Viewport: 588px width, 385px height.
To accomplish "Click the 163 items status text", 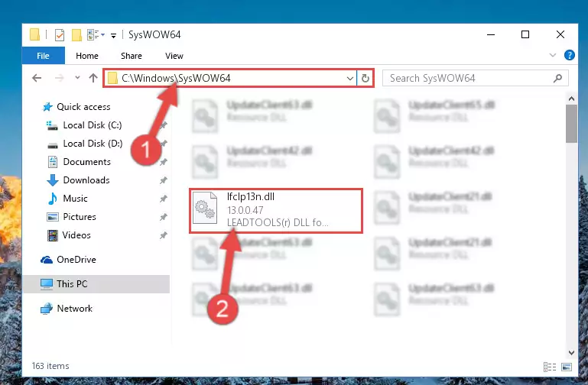I will [x=50, y=366].
